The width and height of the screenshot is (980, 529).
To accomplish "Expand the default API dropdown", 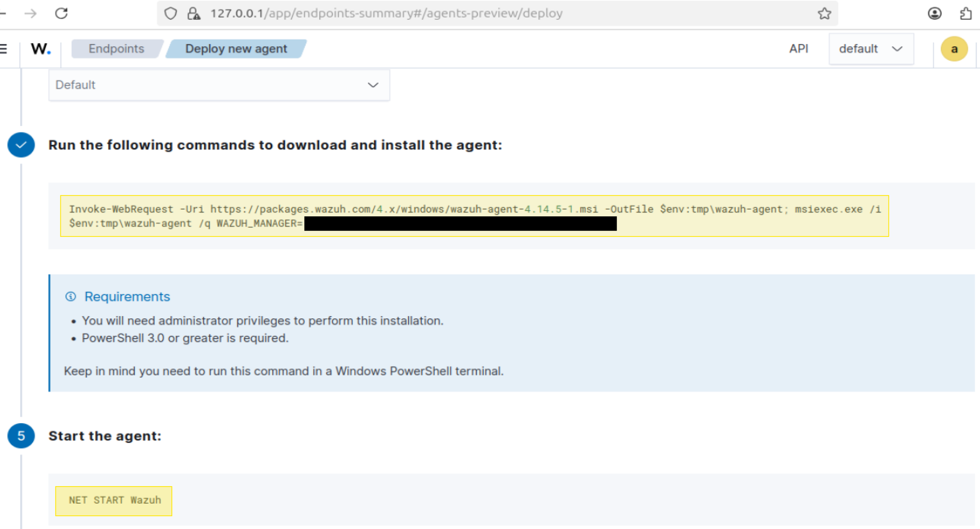I will point(871,49).
